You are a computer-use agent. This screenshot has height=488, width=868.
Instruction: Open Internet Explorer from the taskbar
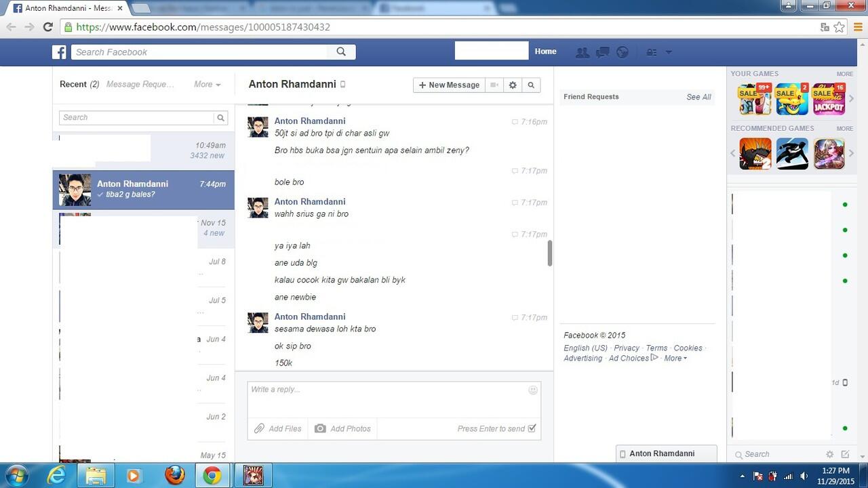click(x=57, y=475)
